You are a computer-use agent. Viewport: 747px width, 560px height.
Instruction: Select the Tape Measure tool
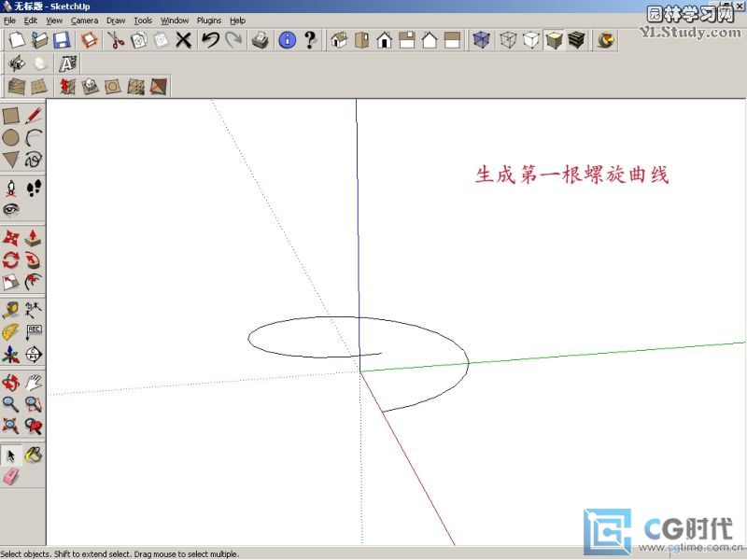[10, 310]
